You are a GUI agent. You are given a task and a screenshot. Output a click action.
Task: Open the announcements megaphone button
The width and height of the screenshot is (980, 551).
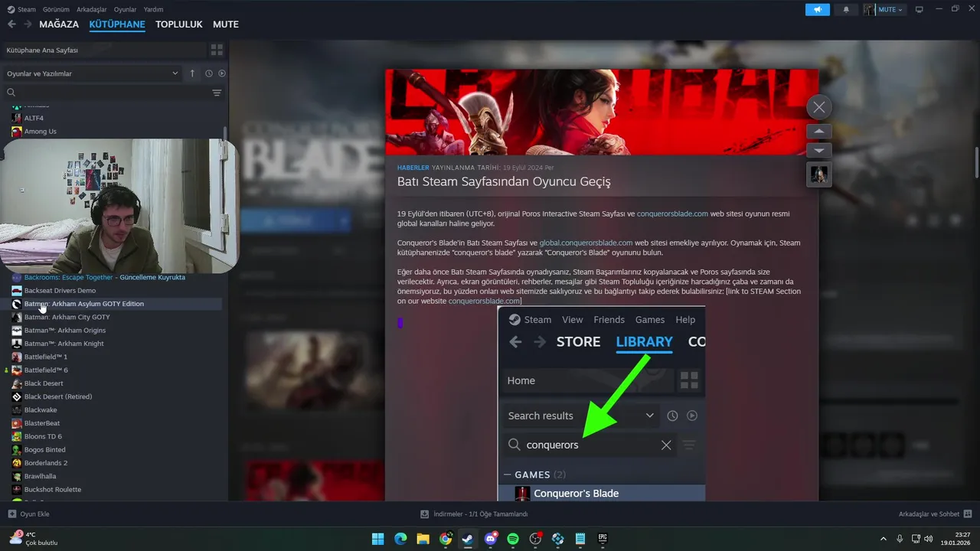[818, 9]
